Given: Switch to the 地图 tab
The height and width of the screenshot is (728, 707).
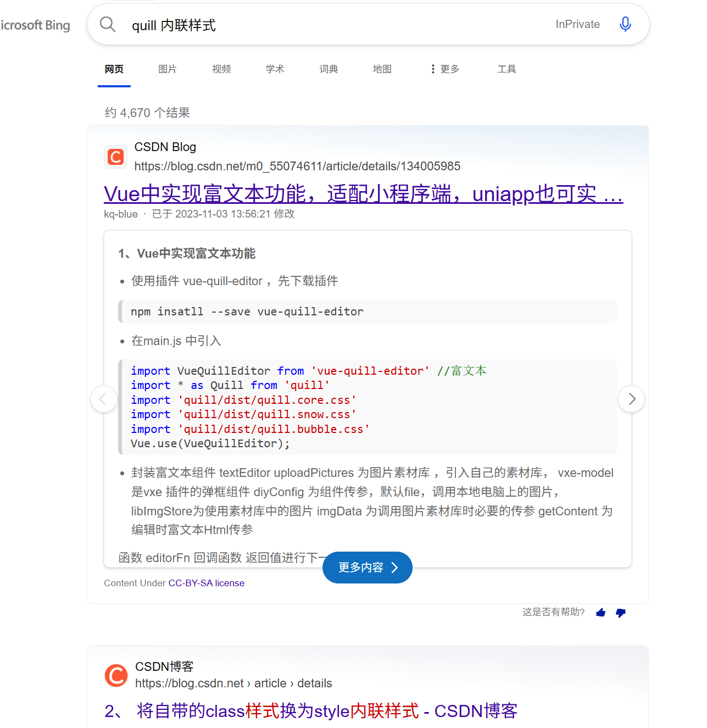Looking at the screenshot, I should [x=382, y=69].
